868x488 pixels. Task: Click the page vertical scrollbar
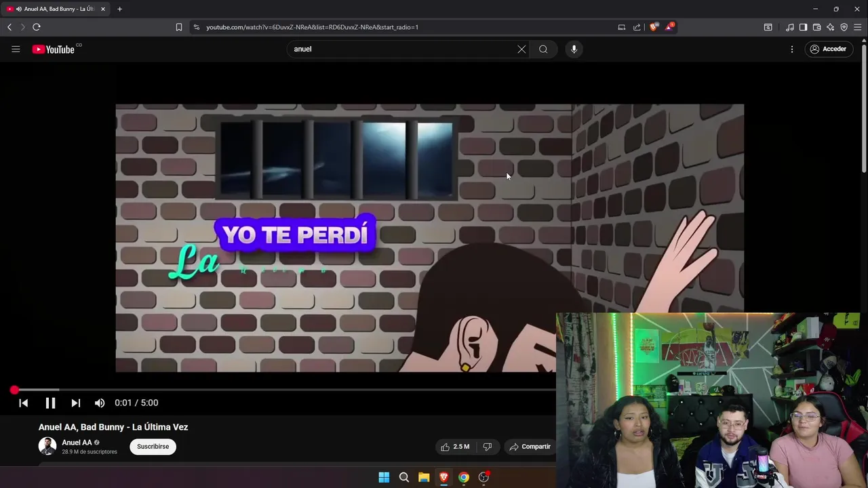click(x=864, y=108)
